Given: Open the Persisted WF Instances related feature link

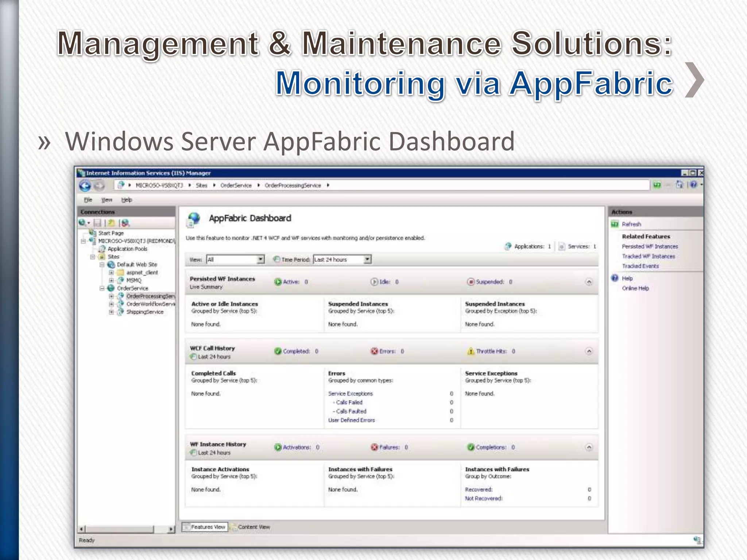Looking at the screenshot, I should point(650,246).
